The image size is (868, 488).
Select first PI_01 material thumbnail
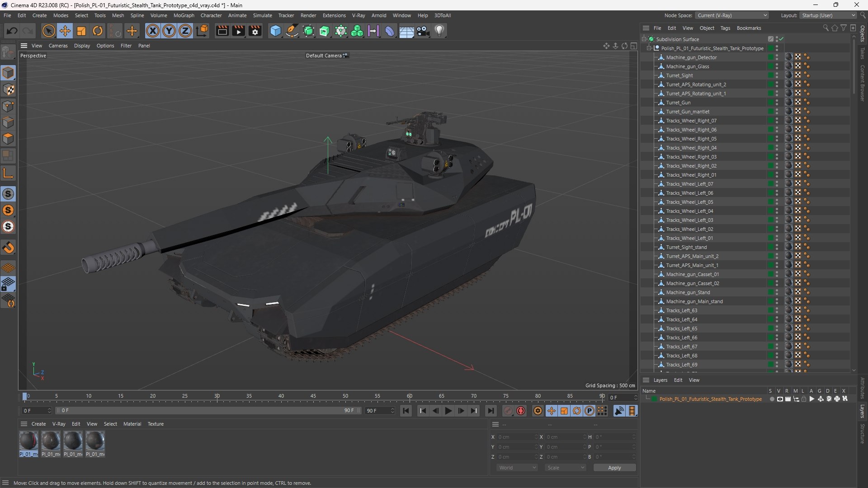(x=28, y=441)
